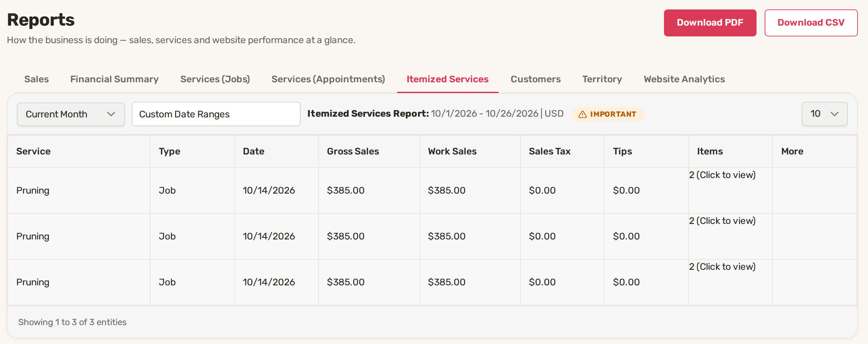Click the report date range 10/1/2026 - 10/26/2026
868x344 pixels.
click(x=485, y=113)
